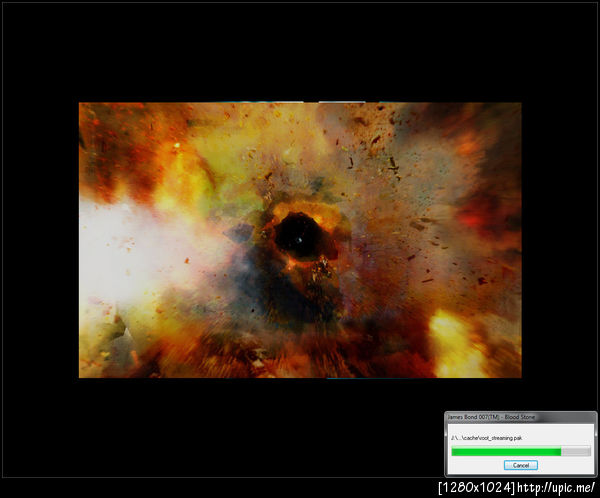Click the cache streaming.pak file path text

486,438
